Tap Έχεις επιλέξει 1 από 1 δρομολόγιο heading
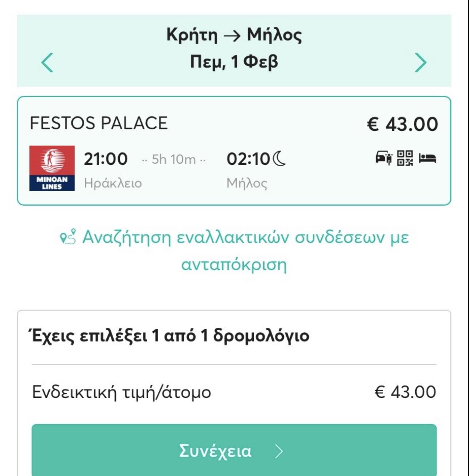Image resolution: width=469 pixels, height=476 pixels. click(169, 335)
